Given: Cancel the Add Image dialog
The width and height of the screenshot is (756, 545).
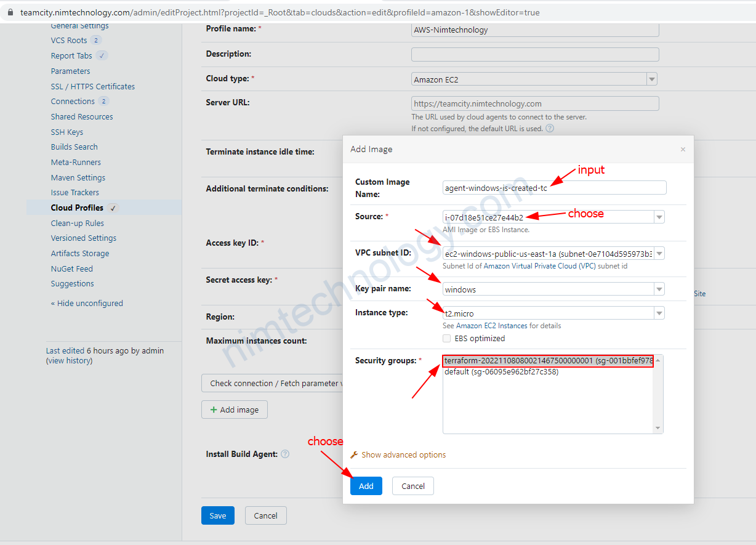Looking at the screenshot, I should click(413, 486).
